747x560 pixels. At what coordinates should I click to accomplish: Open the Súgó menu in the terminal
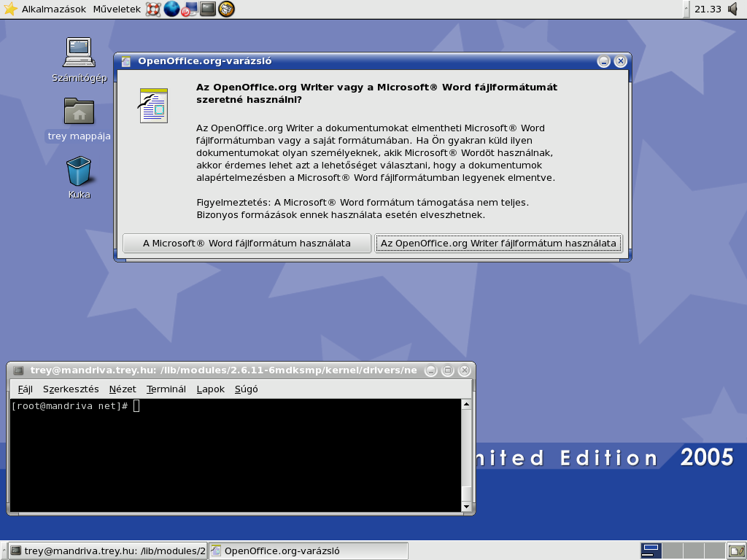247,389
